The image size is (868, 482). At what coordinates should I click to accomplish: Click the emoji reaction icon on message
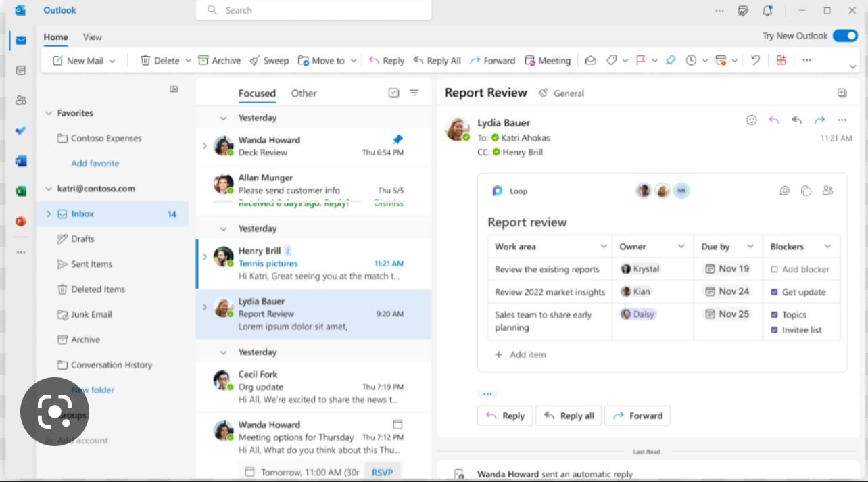tap(752, 120)
